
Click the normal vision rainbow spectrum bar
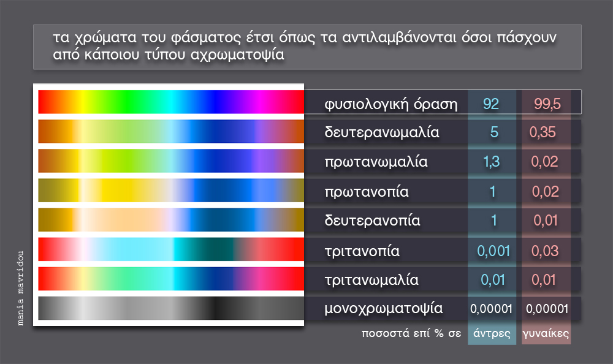(x=170, y=102)
